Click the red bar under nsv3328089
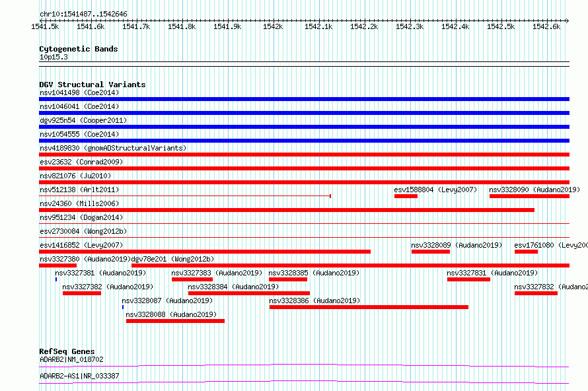588x391 pixels. pyautogui.click(x=431, y=252)
